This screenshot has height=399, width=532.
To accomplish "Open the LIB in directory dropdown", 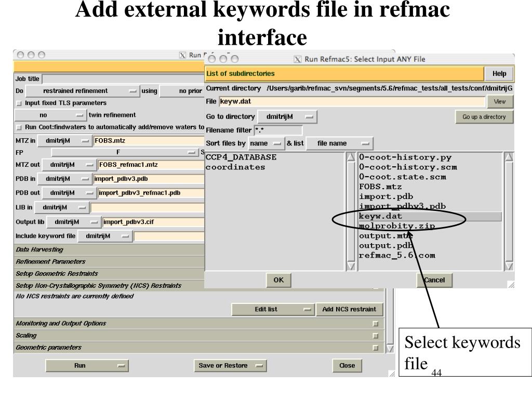I will tap(61, 207).
